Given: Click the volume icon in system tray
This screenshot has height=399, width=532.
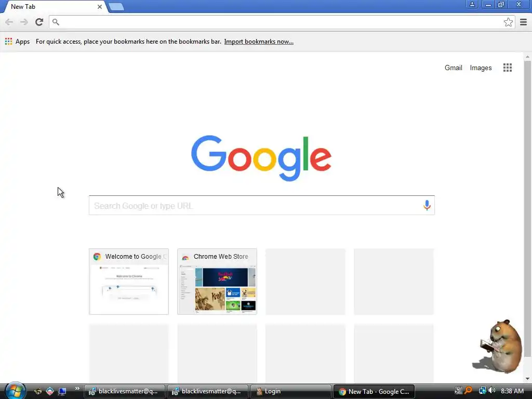Looking at the screenshot, I should pyautogui.click(x=491, y=391).
